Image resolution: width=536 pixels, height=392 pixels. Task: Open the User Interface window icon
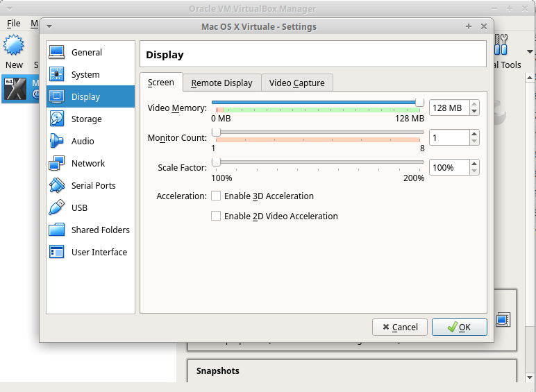coord(57,252)
